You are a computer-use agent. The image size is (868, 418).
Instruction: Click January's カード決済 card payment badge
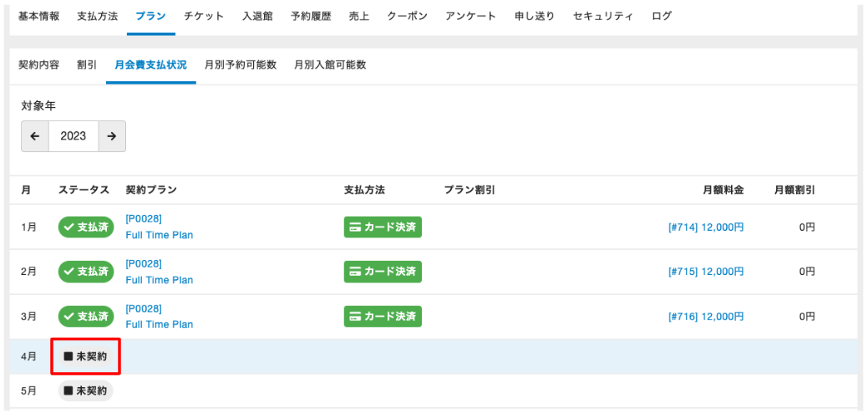coord(383,227)
